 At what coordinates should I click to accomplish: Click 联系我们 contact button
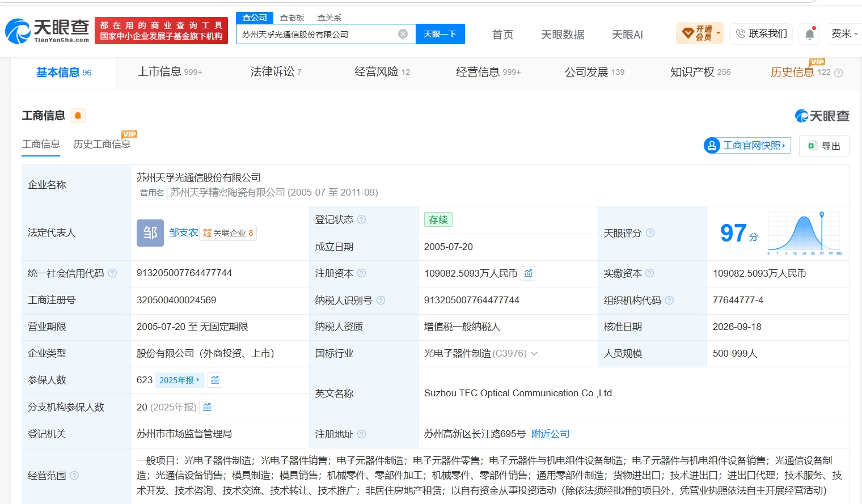coord(761,33)
